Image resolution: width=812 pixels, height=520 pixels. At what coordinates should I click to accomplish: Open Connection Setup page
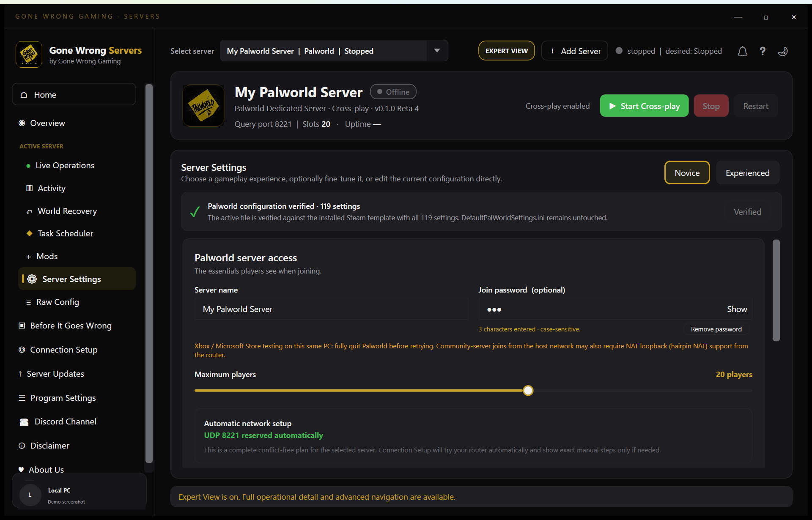coord(74,350)
